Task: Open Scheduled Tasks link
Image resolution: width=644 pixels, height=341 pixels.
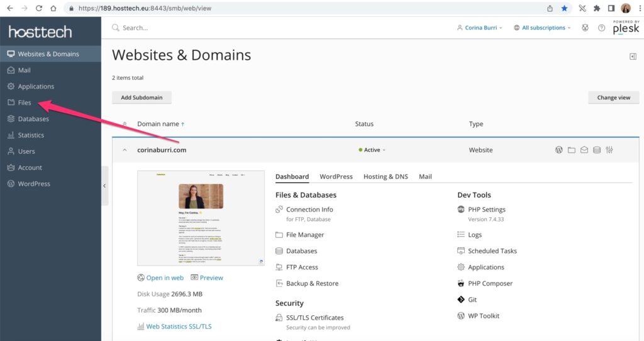Action: [492, 251]
